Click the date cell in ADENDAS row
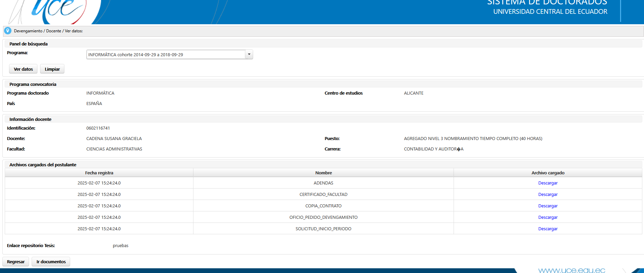 (x=99, y=183)
